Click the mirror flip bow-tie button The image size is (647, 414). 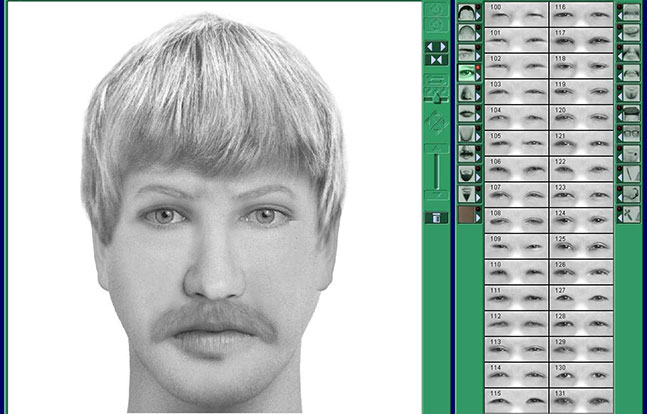[x=437, y=60]
